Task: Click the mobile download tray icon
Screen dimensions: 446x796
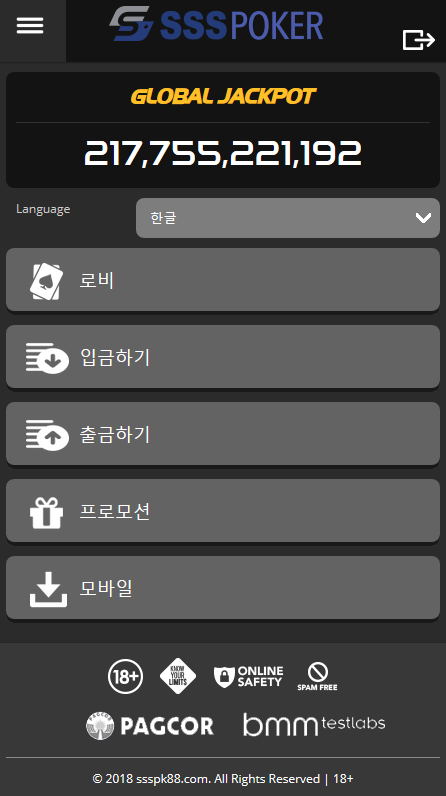Action: coord(48,589)
